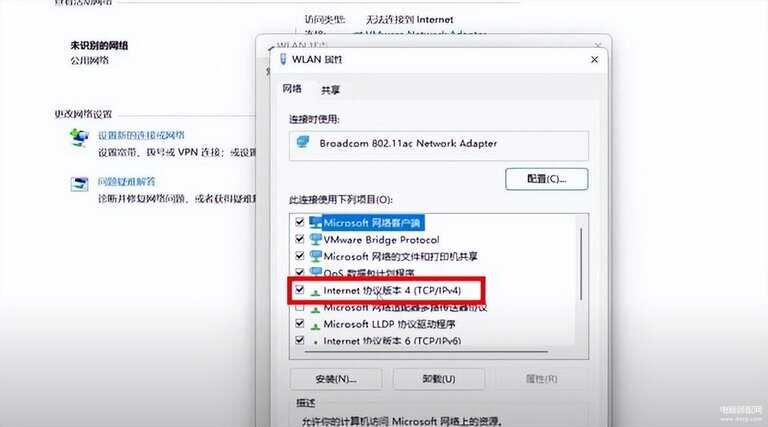Screen dimensions: 768x427
Task: Click the 问题疑难解答 troubleshooter icon
Action: pyautogui.click(x=79, y=184)
